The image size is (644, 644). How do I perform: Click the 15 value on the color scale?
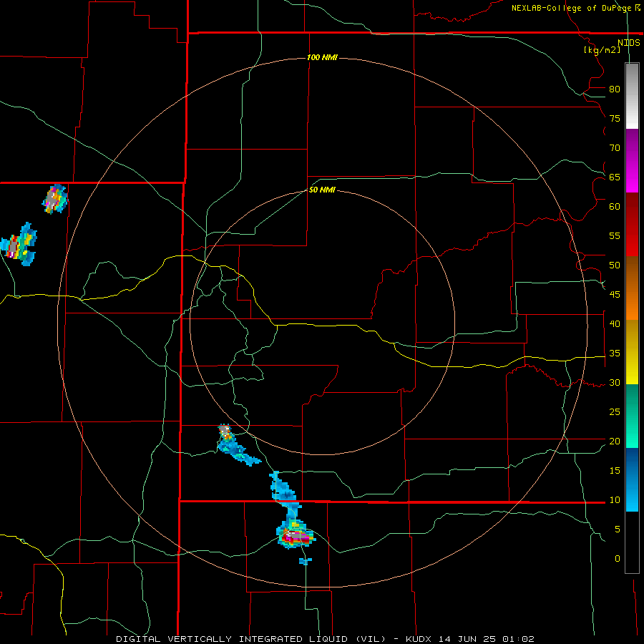coord(615,471)
